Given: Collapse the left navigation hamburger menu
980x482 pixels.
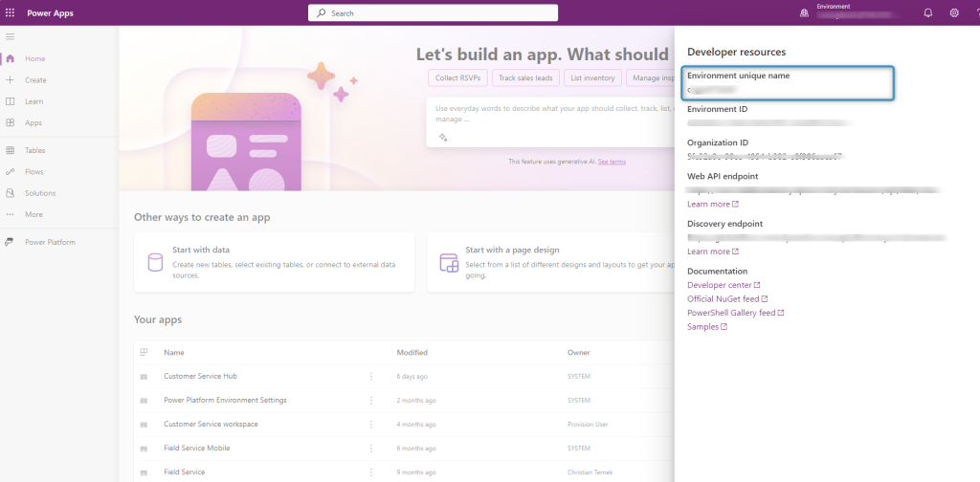Looking at the screenshot, I should coord(10,37).
